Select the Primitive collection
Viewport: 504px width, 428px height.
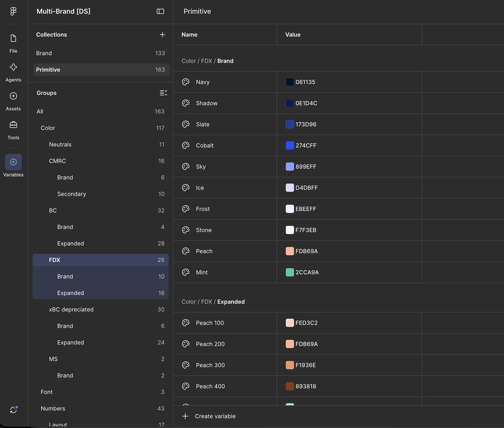[101, 70]
